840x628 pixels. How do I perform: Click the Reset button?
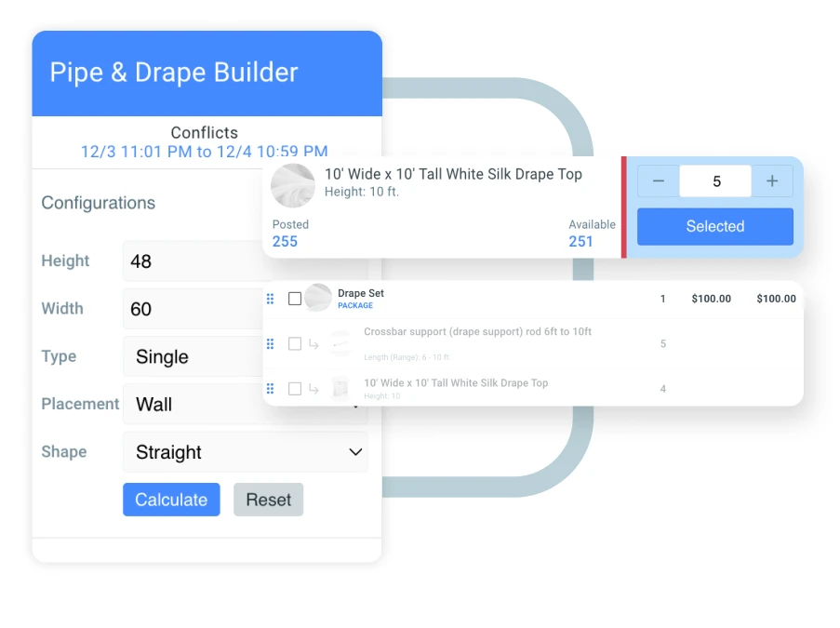[268, 500]
